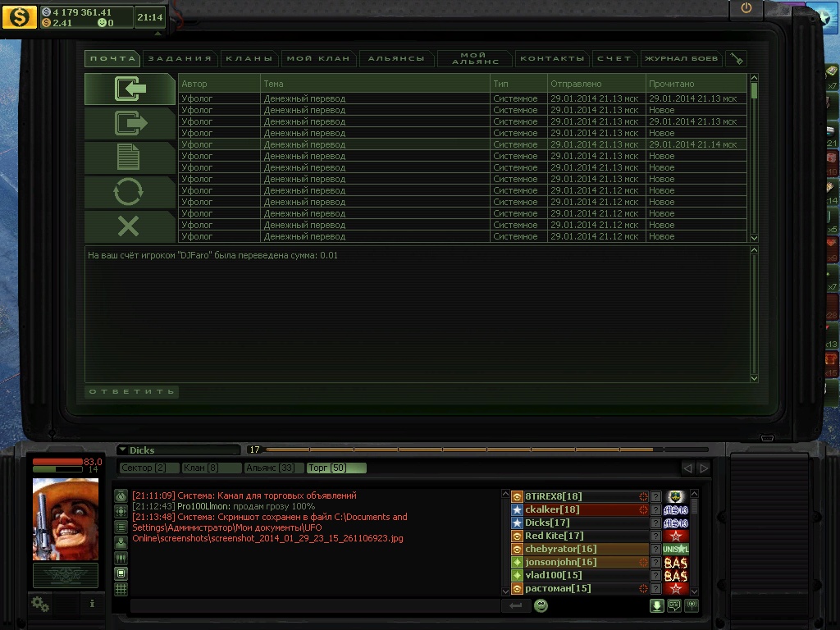Select the ПОЧТА tab

click(x=112, y=58)
